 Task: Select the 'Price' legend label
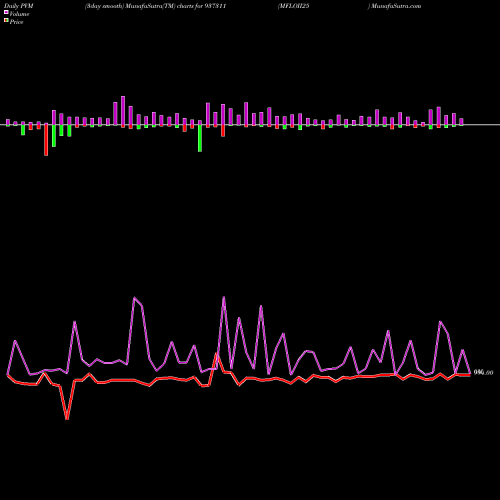coord(16,22)
